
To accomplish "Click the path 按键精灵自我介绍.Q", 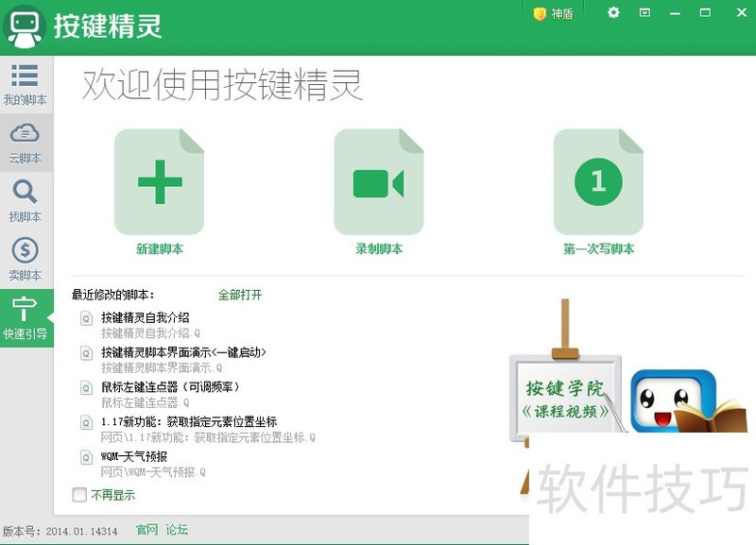I will pyautogui.click(x=150, y=333).
